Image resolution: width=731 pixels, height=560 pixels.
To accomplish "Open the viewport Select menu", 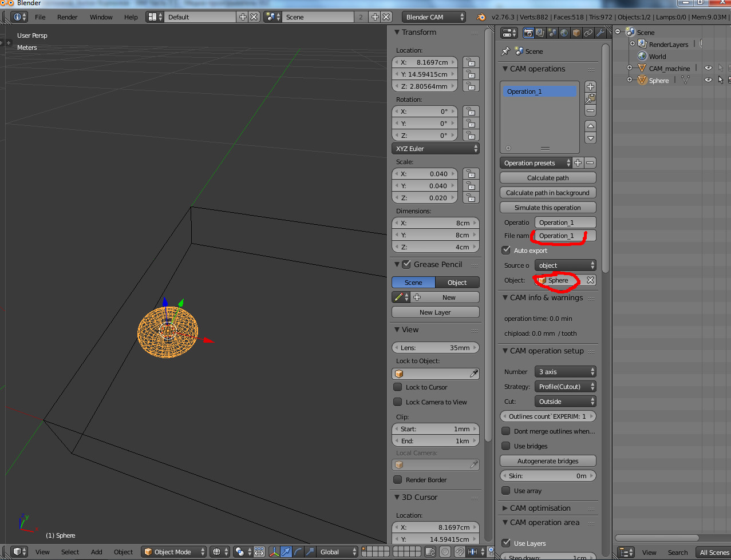I will click(70, 552).
